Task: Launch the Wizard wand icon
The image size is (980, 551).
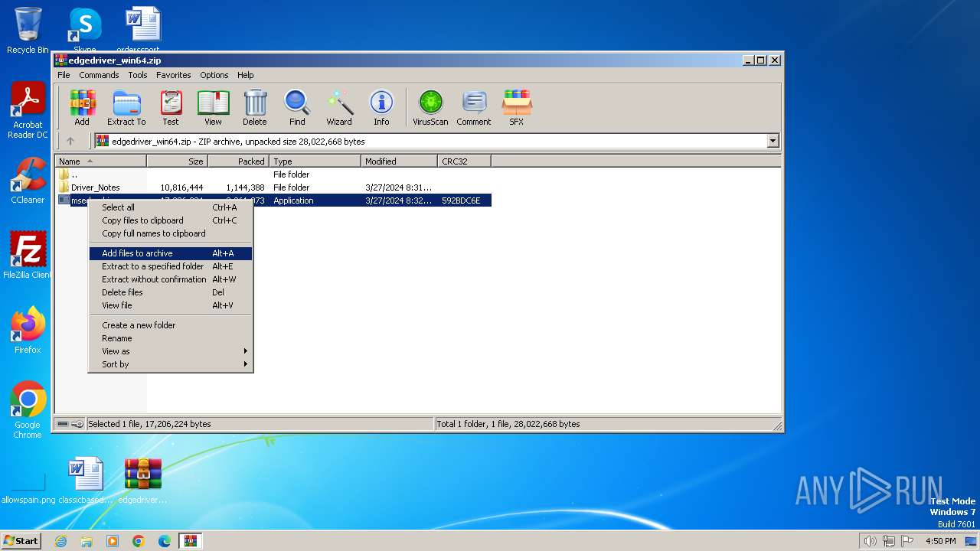Action: coord(339,107)
